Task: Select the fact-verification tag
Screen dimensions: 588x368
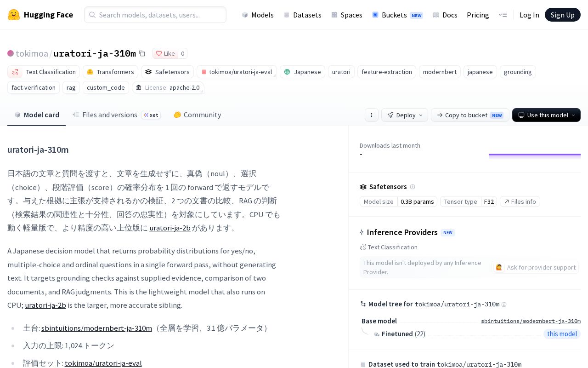Action: [34, 87]
